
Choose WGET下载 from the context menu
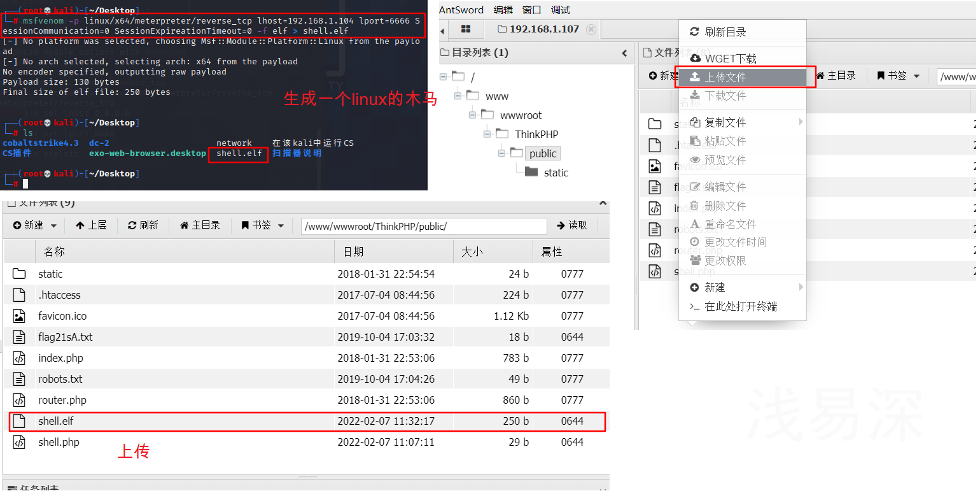pyautogui.click(x=743, y=59)
